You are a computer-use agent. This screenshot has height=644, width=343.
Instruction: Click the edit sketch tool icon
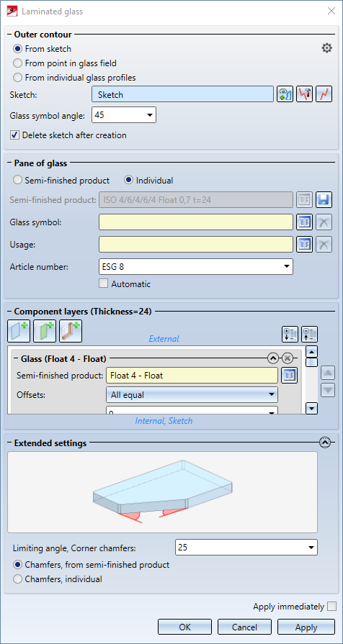pos(304,94)
